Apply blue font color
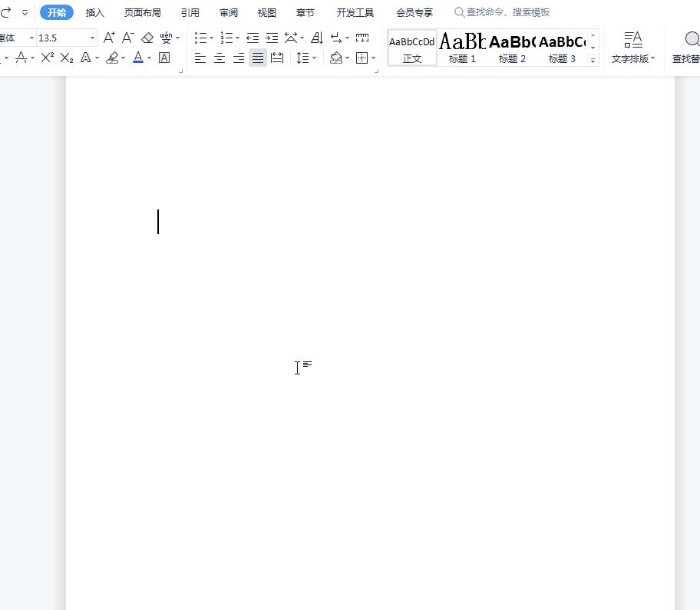 [138, 57]
